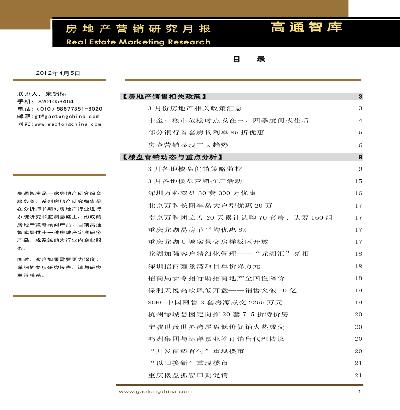
Task: Click the 目录 heading
Action: pyautogui.click(x=249, y=59)
